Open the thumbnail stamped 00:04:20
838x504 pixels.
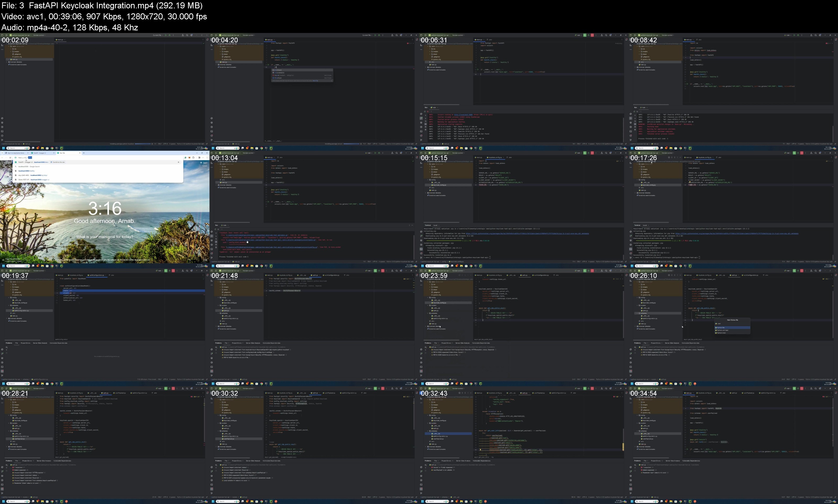click(314, 92)
